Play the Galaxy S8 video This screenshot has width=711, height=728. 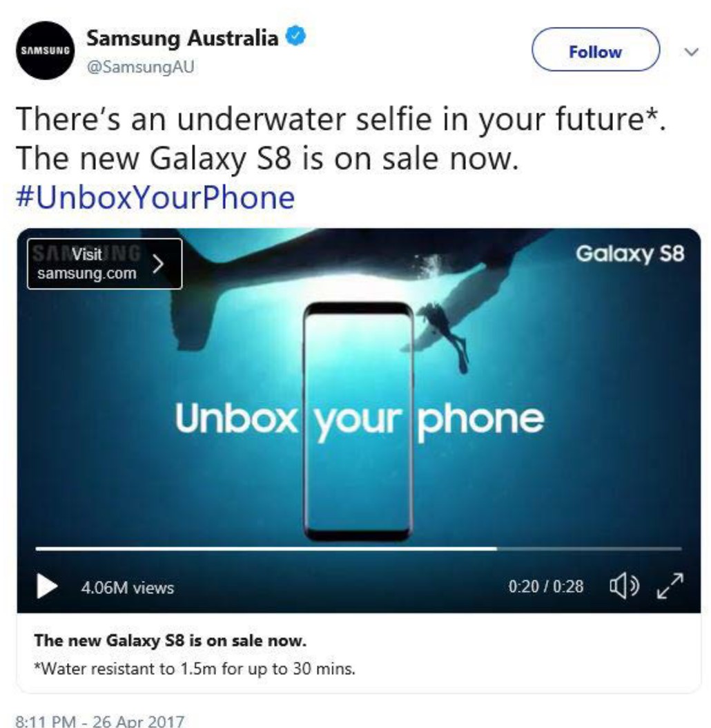(47, 586)
